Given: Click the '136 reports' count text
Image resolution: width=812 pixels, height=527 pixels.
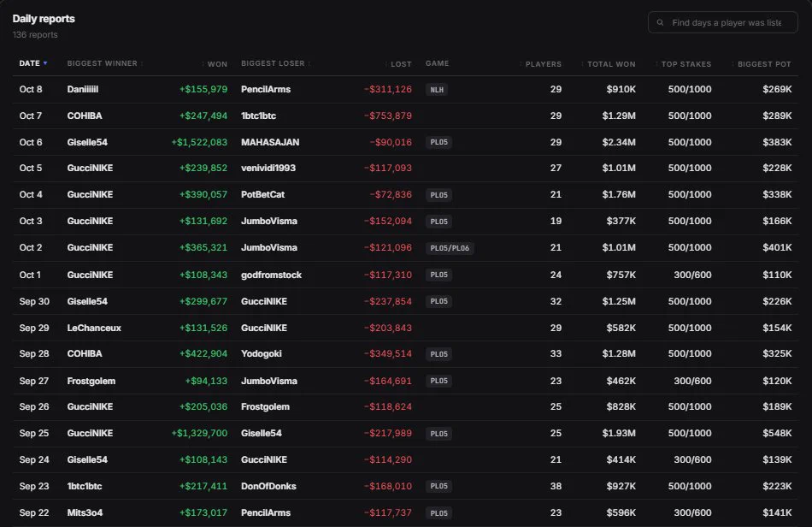Looking at the screenshot, I should [35, 35].
